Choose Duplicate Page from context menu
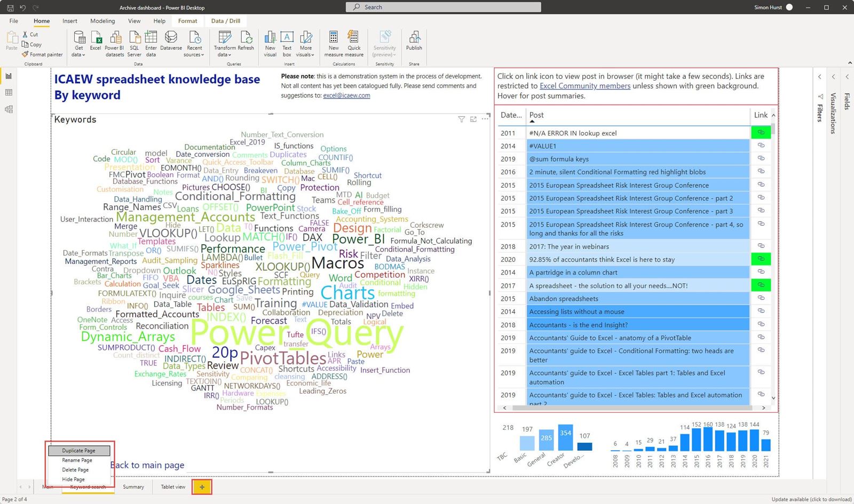The height and width of the screenshot is (504, 854). click(x=79, y=451)
